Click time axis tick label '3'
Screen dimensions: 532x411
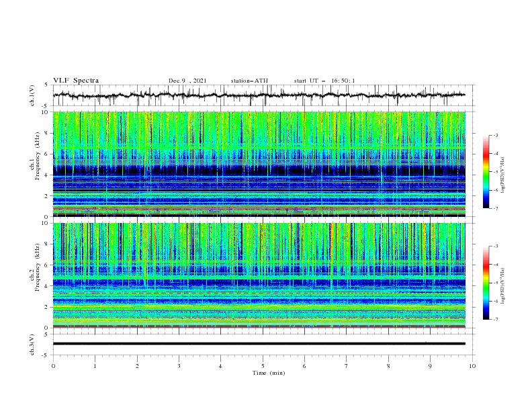point(179,366)
